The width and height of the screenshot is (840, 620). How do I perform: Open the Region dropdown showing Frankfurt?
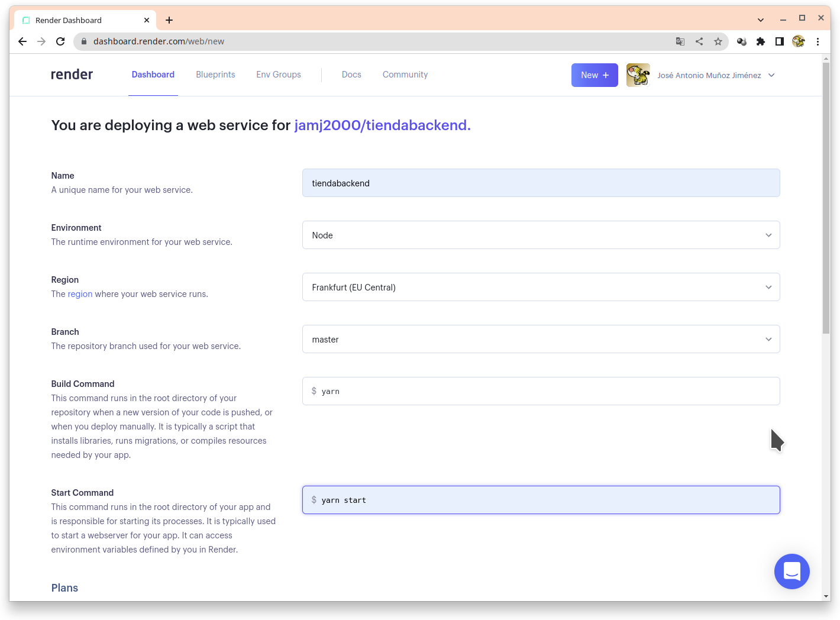coord(541,287)
